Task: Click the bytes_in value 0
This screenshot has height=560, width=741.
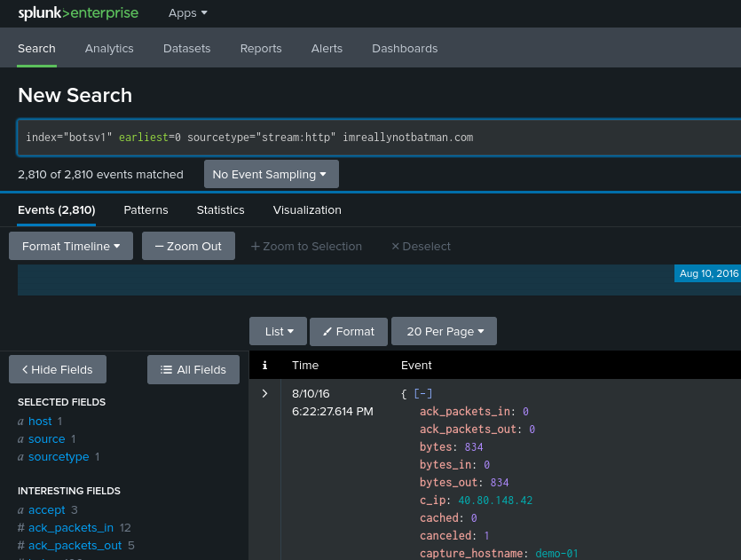Action: [487, 464]
